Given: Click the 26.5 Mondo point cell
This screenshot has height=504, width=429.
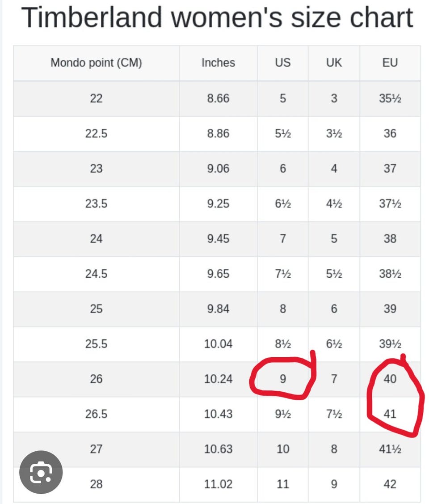Looking at the screenshot, I should point(96,414).
